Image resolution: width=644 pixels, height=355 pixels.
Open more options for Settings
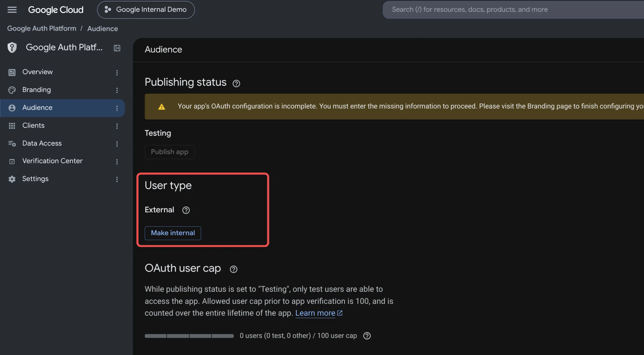coord(117,179)
